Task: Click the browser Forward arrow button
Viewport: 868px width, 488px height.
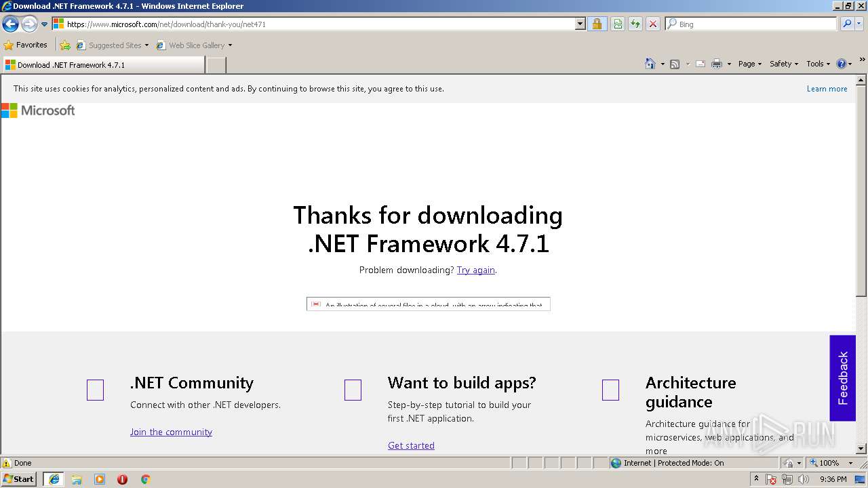Action: [29, 24]
